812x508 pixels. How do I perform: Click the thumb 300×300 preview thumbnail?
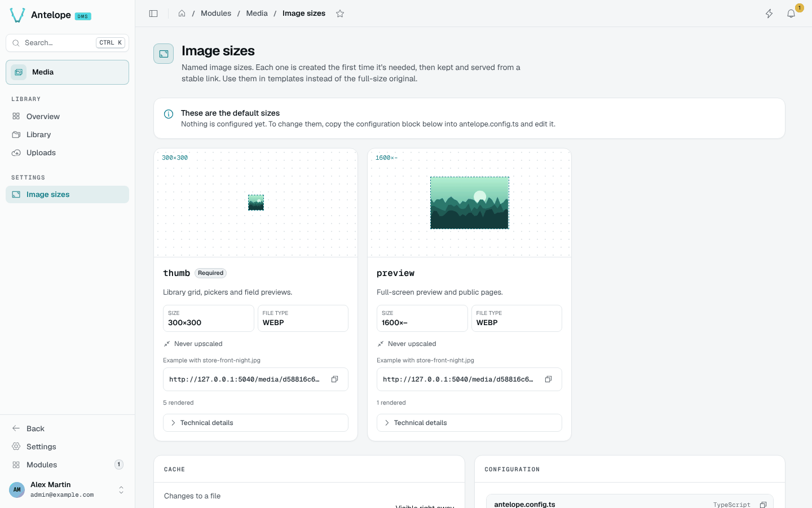click(256, 203)
